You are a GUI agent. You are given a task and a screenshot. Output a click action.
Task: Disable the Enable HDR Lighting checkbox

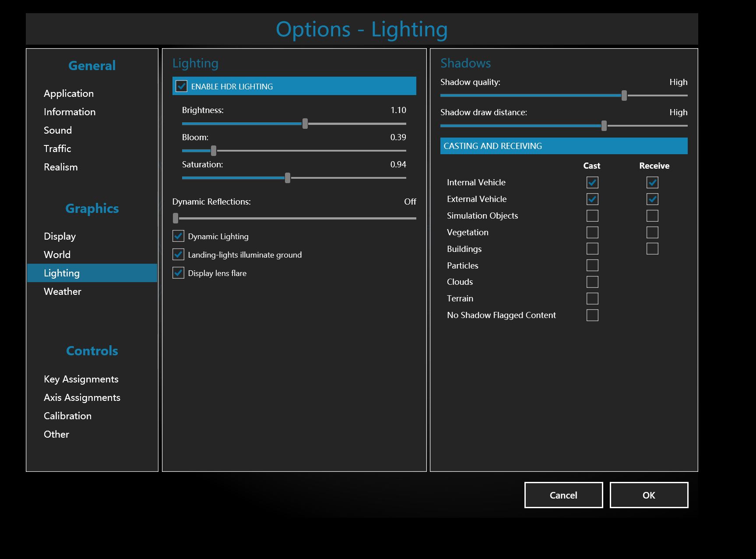pos(181,86)
